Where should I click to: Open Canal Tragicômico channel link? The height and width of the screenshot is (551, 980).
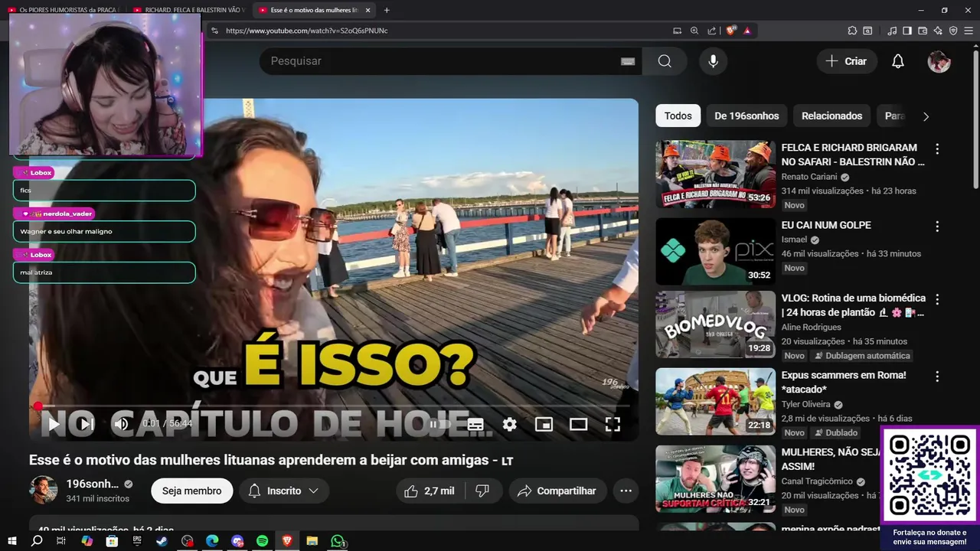817,481
